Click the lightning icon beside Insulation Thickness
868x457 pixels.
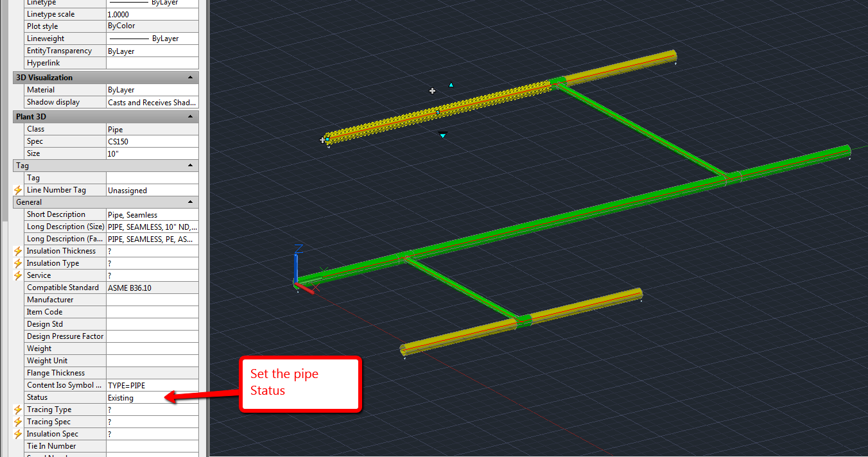(x=18, y=251)
